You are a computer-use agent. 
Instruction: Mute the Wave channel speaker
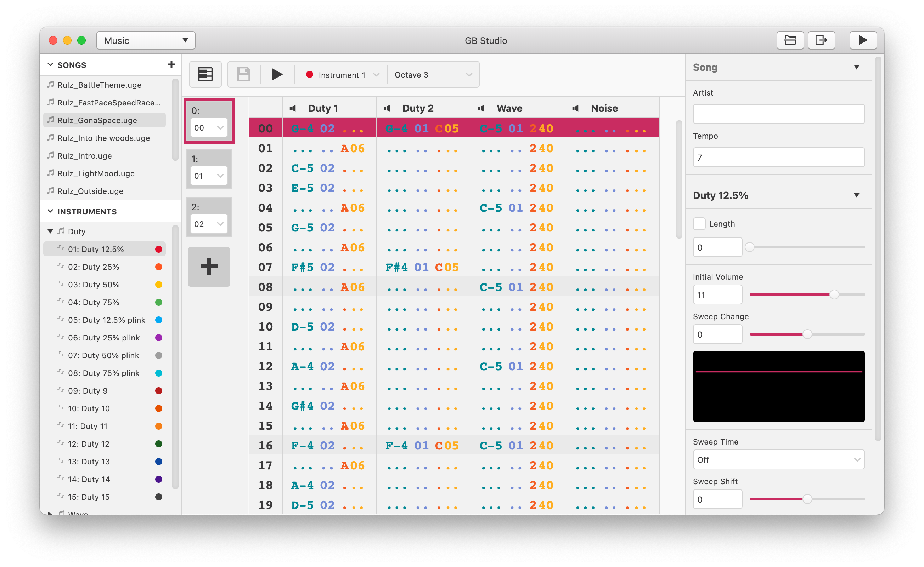coord(481,108)
